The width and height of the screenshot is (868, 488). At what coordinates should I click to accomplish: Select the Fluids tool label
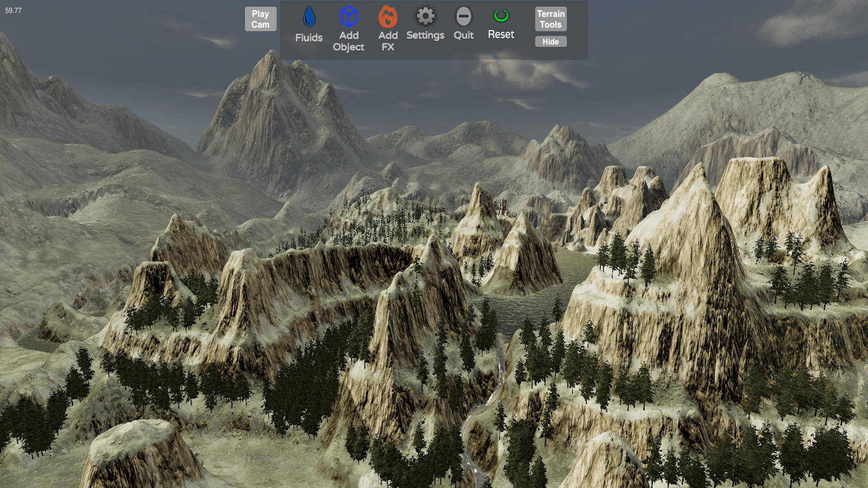[x=308, y=38]
